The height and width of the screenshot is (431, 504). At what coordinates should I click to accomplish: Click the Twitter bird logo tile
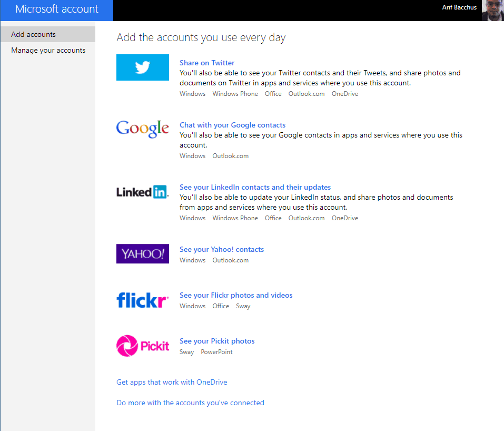pos(142,67)
